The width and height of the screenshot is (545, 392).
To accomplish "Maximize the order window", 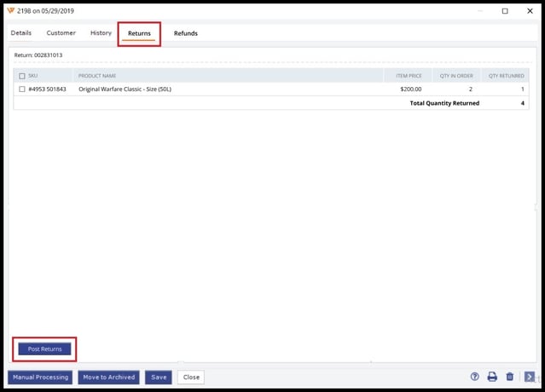I will point(505,11).
